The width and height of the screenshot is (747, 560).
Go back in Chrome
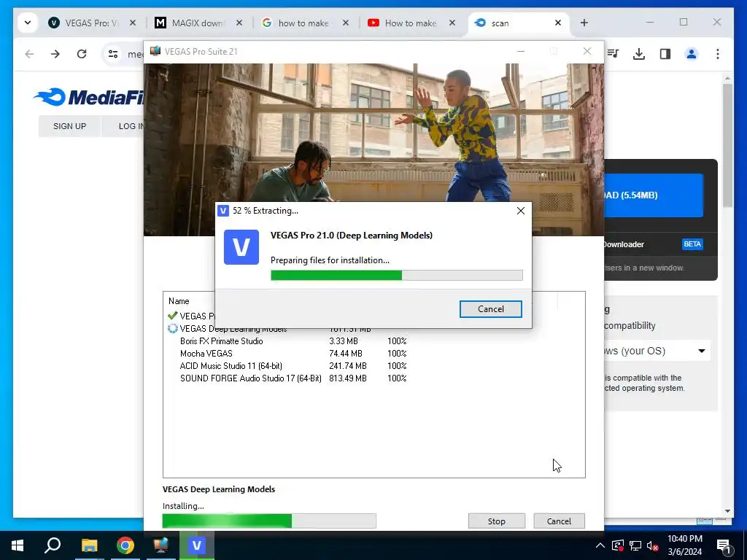click(29, 54)
